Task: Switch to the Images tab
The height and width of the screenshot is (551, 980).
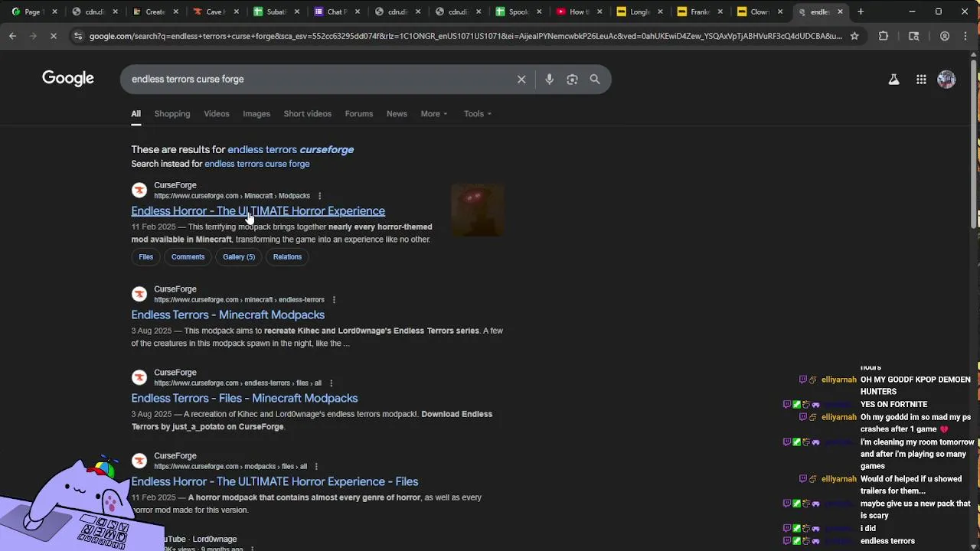Action: (256, 114)
